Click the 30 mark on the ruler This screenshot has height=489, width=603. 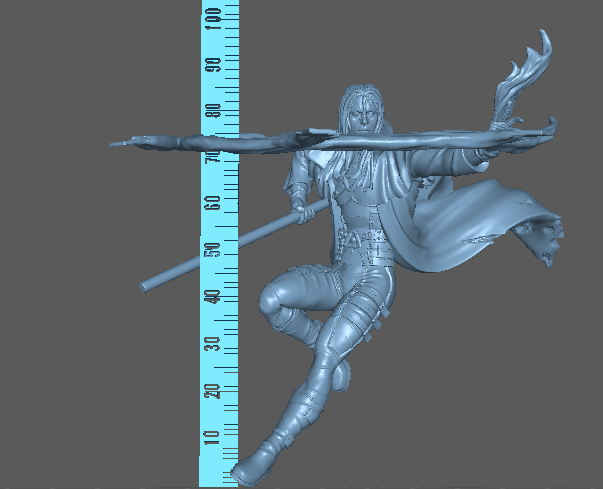(x=213, y=343)
